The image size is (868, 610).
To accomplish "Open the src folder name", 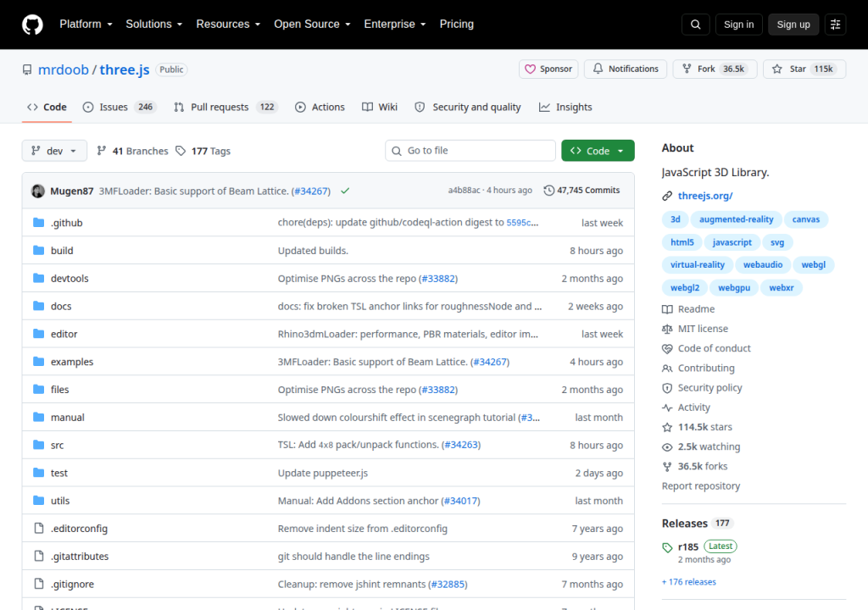I will (x=57, y=445).
